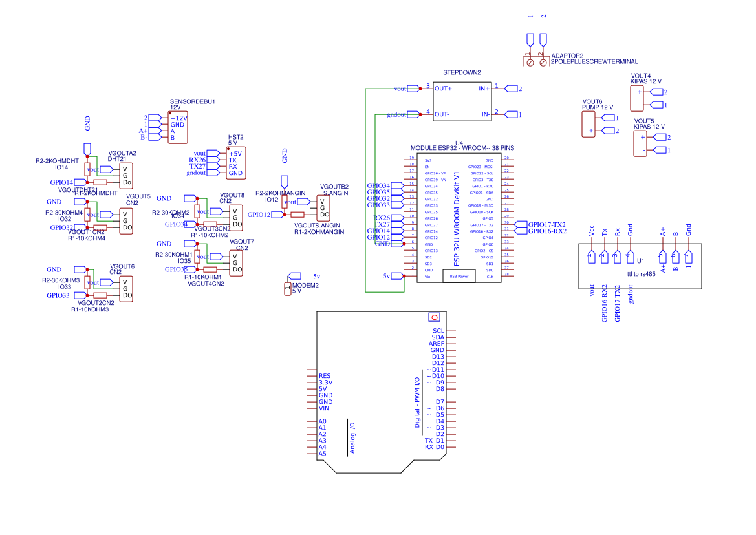756x535 pixels.
Task: Click the ttl to rs485 text
Action: 642,274
